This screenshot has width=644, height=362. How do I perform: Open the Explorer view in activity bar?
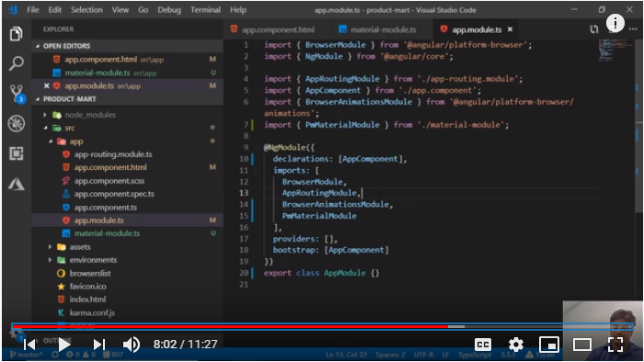point(16,34)
